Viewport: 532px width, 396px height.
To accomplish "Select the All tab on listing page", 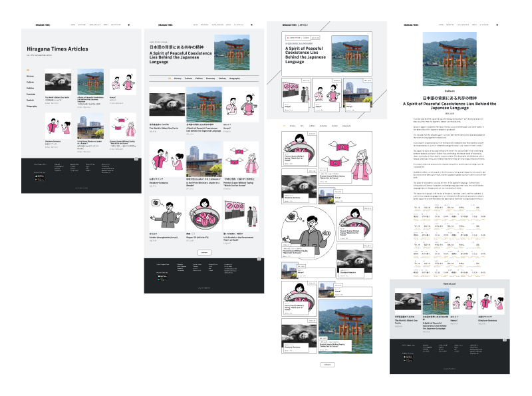I will click(x=170, y=79).
